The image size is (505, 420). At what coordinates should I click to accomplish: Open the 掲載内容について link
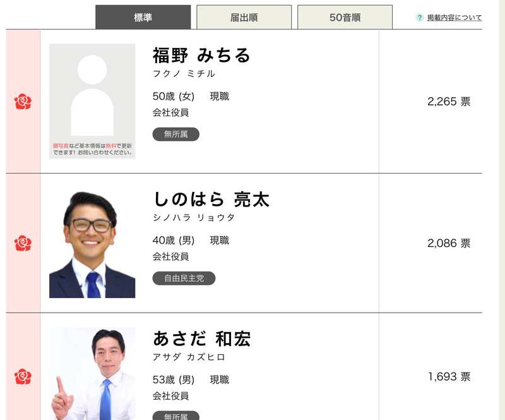tap(454, 18)
